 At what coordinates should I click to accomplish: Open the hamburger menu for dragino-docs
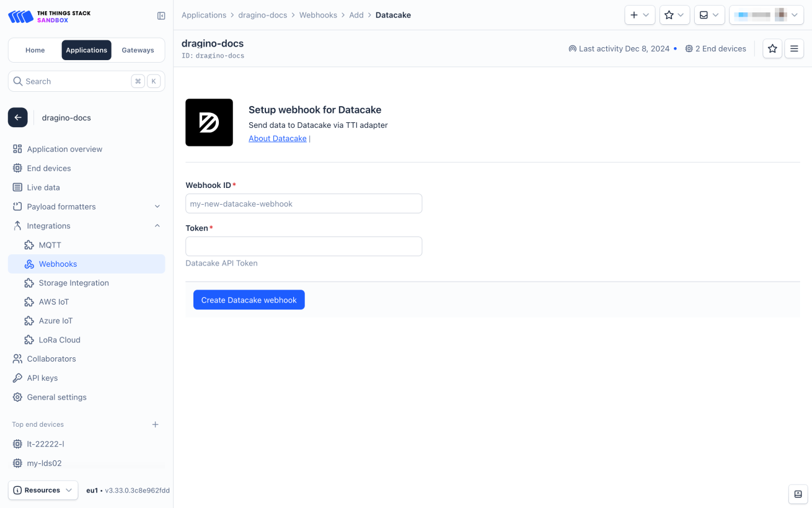click(794, 48)
